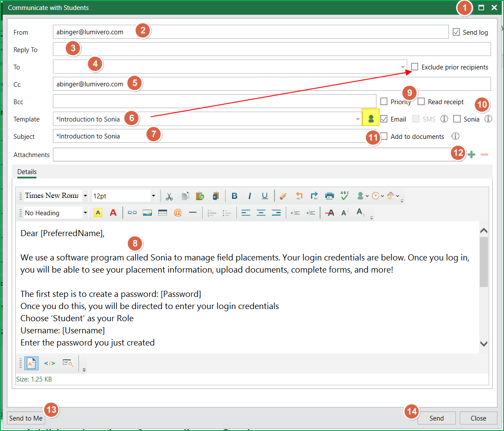Enable the Read receipt checkbox
This screenshot has width=504, height=431.
421,101
